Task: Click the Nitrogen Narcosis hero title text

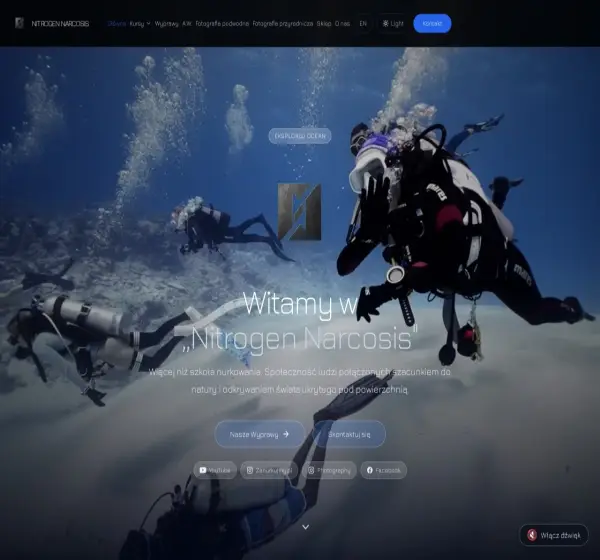Action: pyautogui.click(x=300, y=339)
